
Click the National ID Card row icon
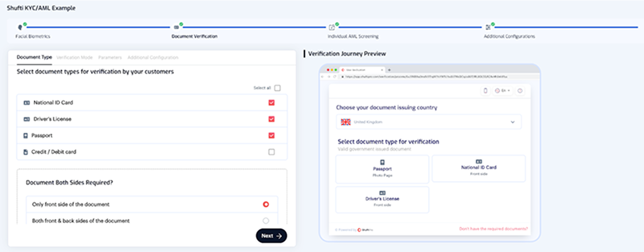(x=27, y=103)
